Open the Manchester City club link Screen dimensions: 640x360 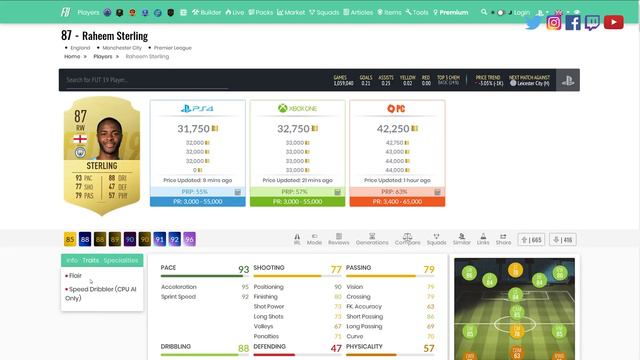(122, 48)
